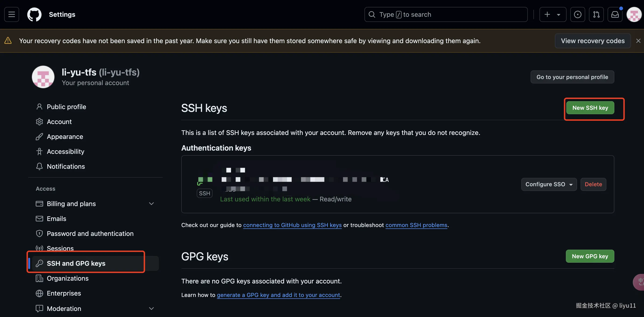Viewport: 644px width, 317px height.
Task: Dismiss the recovery codes warning banner
Action: (x=638, y=41)
